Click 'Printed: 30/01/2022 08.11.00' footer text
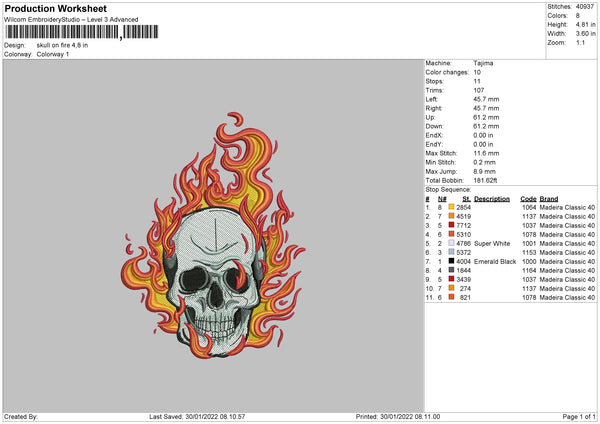This screenshot has width=600, height=424. [x=398, y=416]
